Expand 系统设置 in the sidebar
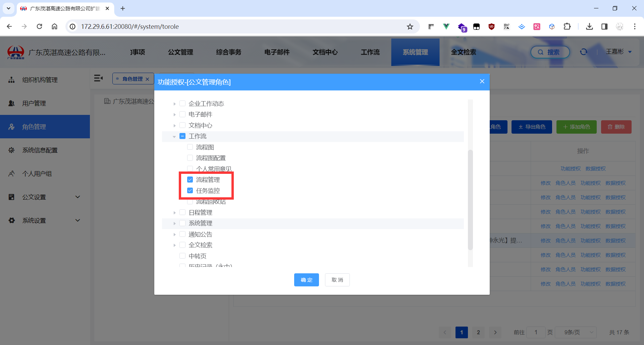The width and height of the screenshot is (644, 345). tap(45, 220)
